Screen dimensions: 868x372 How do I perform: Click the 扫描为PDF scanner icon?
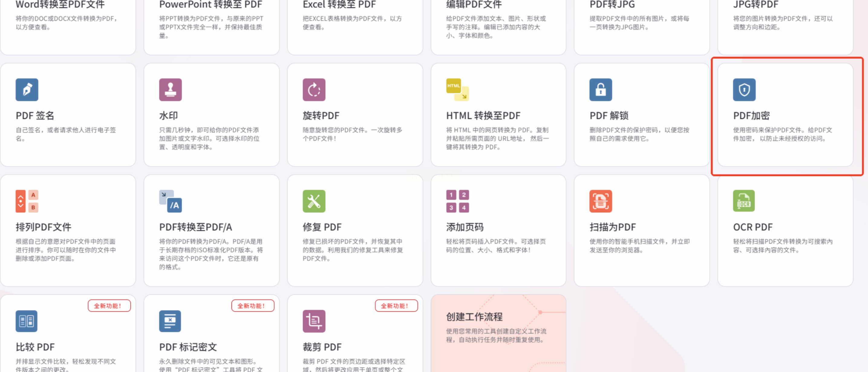600,201
